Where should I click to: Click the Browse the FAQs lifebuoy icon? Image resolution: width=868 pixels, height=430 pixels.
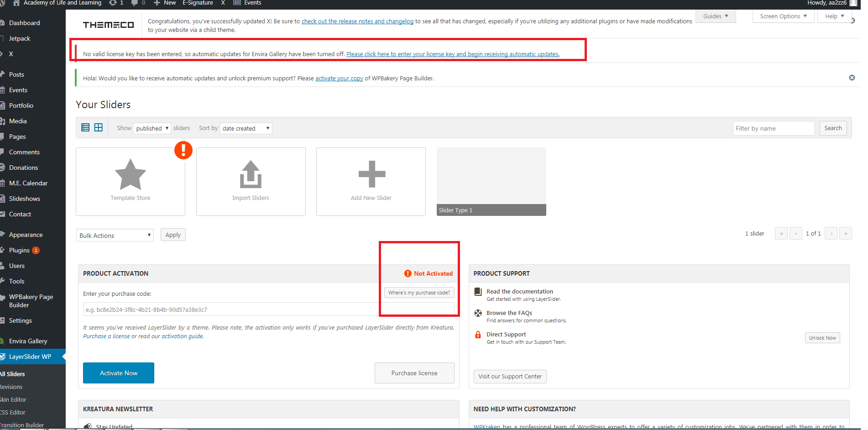478,313
